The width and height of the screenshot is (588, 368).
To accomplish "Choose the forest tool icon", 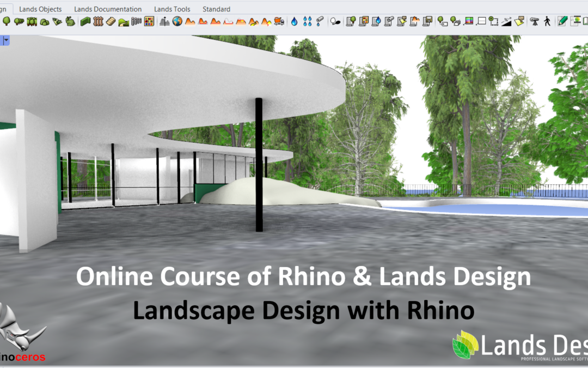I will pyautogui.click(x=32, y=21).
